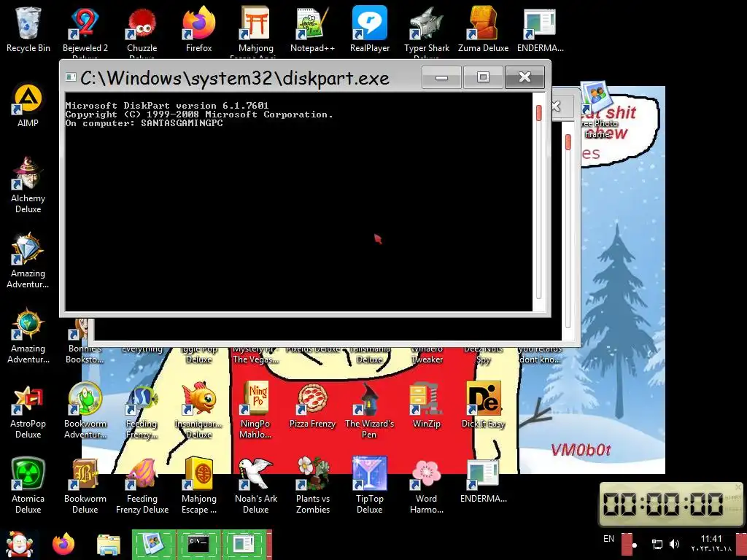Image resolution: width=747 pixels, height=560 pixels.
Task: Open Firefox from the taskbar
Action: pyautogui.click(x=63, y=544)
